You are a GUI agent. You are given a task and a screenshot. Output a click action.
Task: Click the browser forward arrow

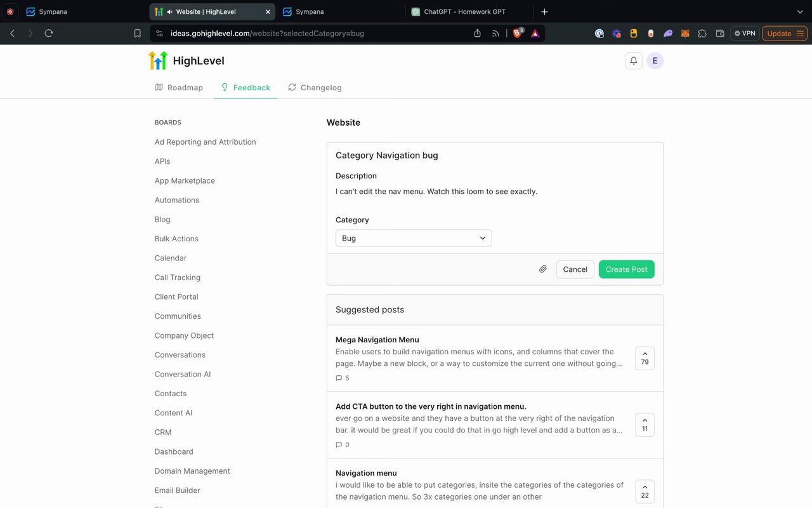click(x=30, y=33)
